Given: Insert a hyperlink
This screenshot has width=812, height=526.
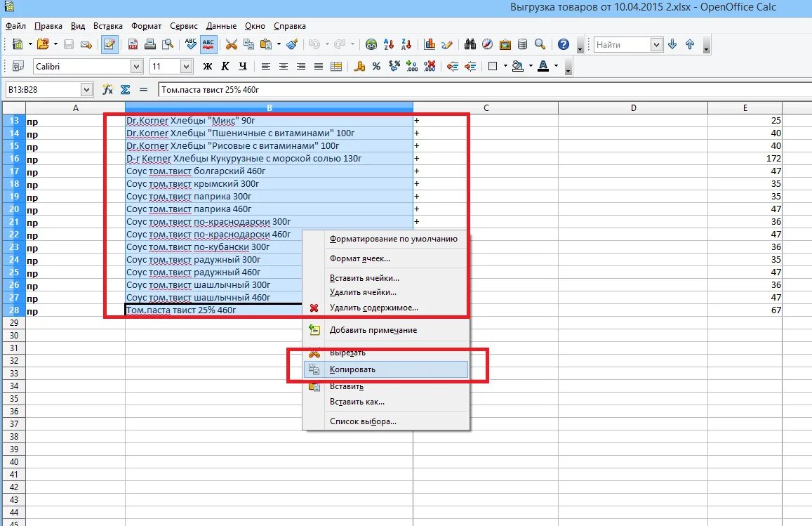Looking at the screenshot, I should click(371, 44).
